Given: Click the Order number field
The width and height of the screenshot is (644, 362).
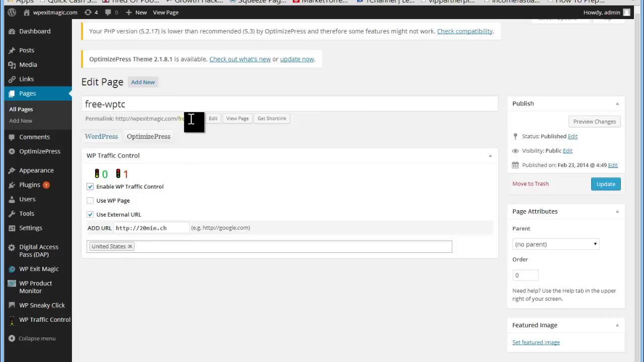Looking at the screenshot, I should 525,276.
